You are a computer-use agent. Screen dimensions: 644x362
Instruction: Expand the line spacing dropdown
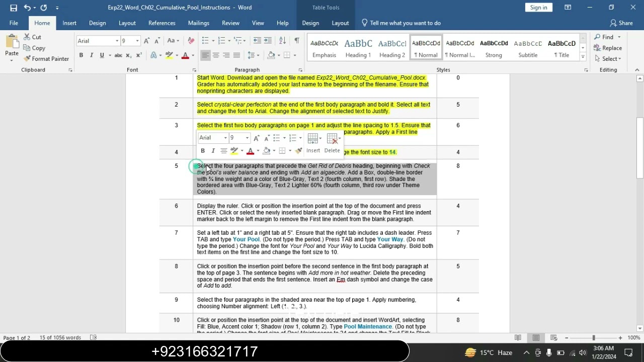pyautogui.click(x=257, y=55)
